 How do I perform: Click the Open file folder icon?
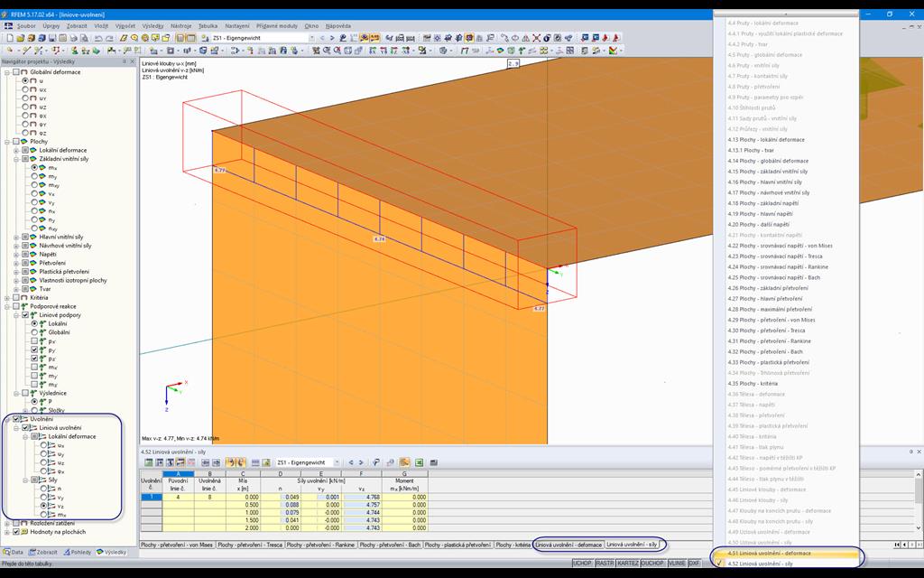(22, 38)
